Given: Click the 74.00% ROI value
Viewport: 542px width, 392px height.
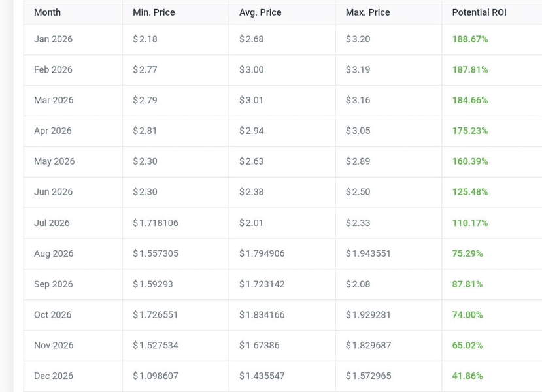Looking at the screenshot, I should (467, 315).
